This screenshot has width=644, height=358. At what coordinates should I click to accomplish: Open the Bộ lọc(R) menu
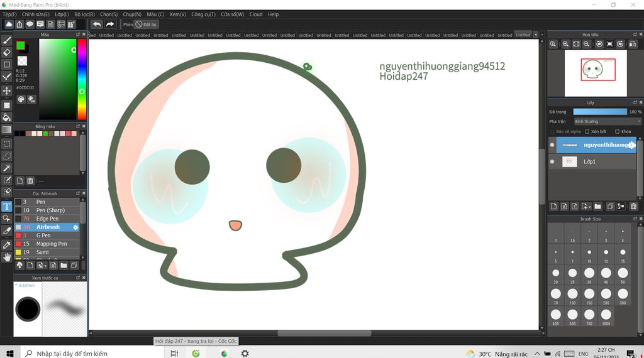point(85,14)
